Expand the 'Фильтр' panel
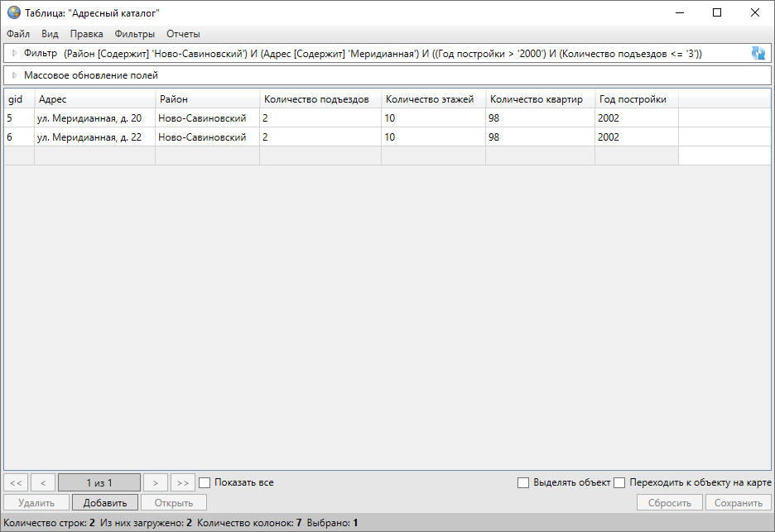Image resolution: width=775 pixels, height=532 pixels. pos(14,54)
